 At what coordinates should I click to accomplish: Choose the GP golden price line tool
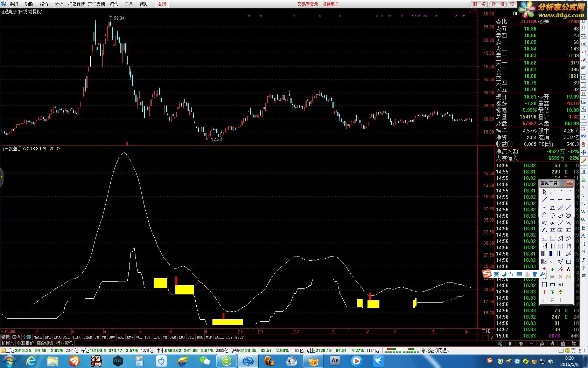[x=552, y=230]
